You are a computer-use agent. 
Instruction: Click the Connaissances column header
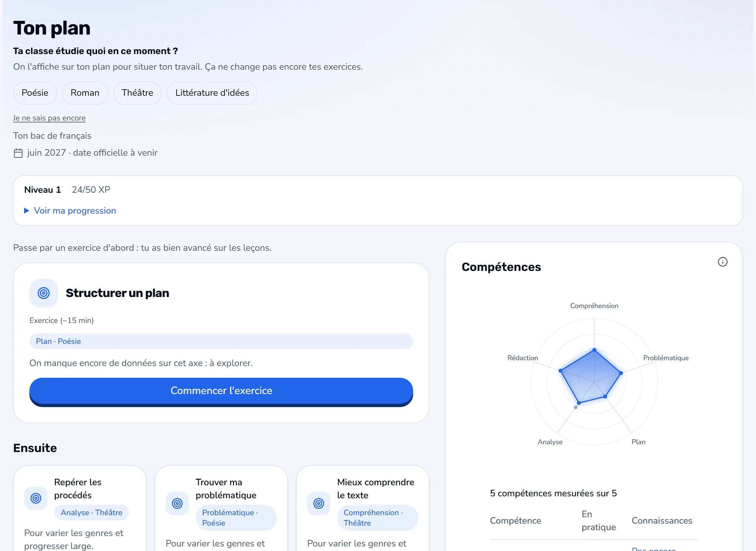661,520
